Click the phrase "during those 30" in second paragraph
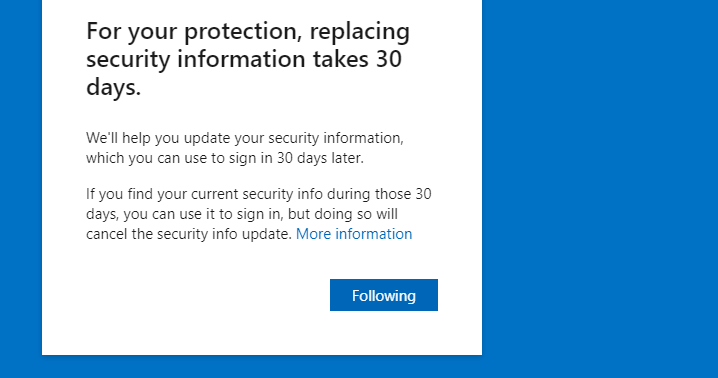 (x=378, y=194)
